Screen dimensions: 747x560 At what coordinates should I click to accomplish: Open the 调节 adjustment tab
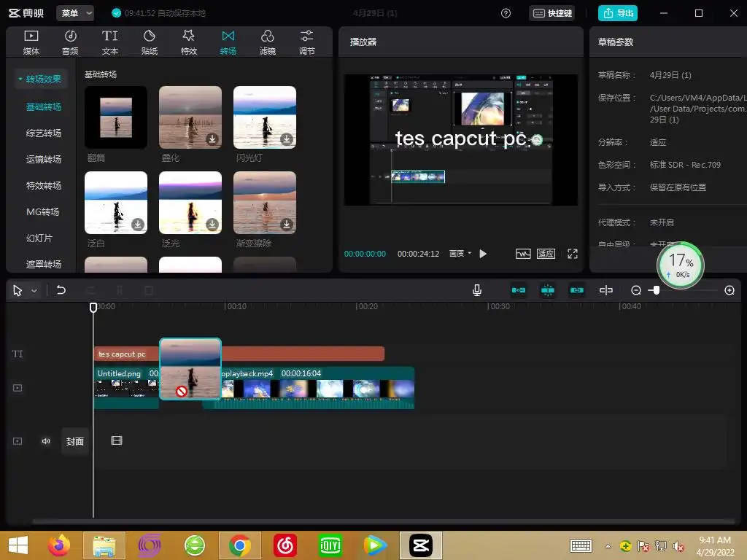[x=307, y=42]
